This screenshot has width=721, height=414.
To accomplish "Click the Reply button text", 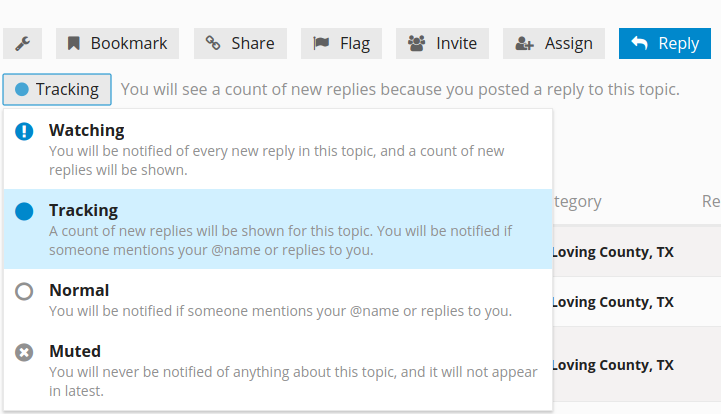I will coord(679,43).
